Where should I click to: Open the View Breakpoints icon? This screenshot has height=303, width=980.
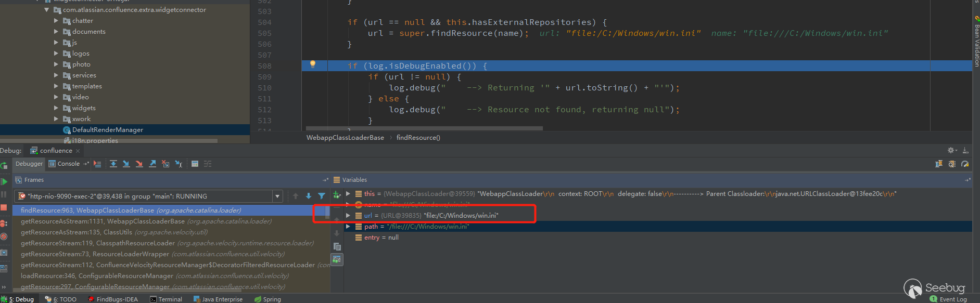coord(4,223)
